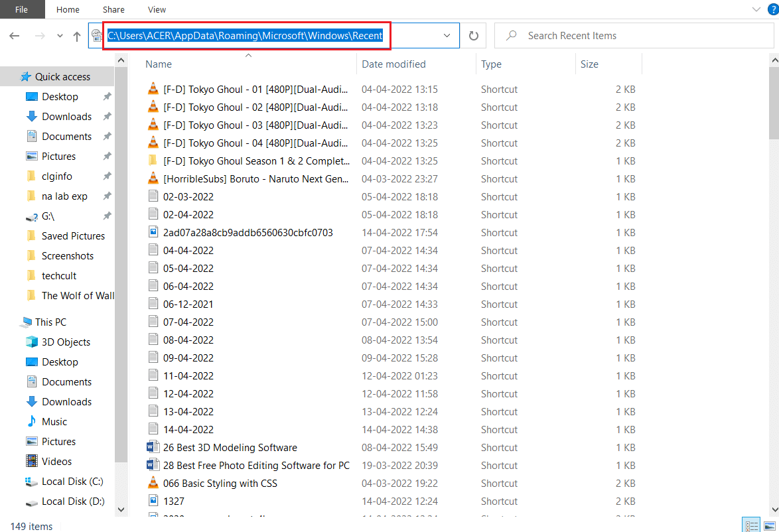
Task: Click the Forward navigation arrow
Action: (40, 36)
